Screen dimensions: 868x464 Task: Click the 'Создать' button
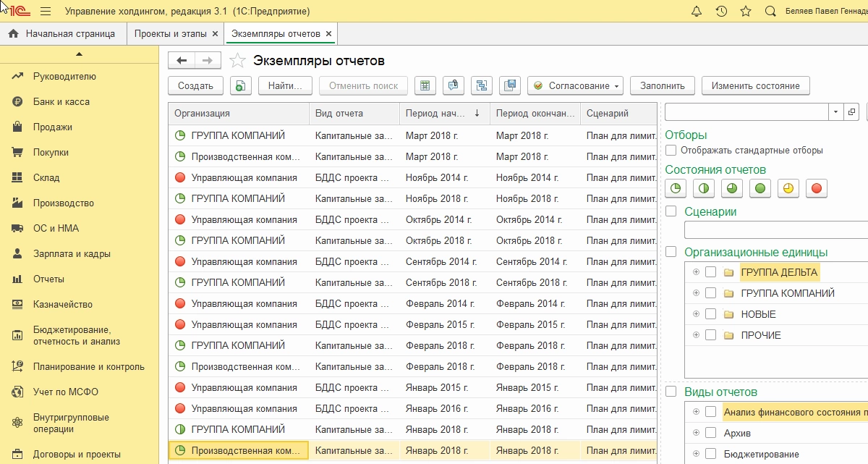click(x=195, y=85)
